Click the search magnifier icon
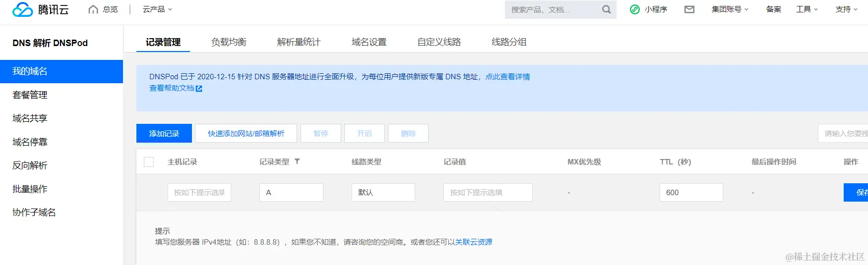Viewport: 868px width, 265px height. pyautogui.click(x=606, y=9)
